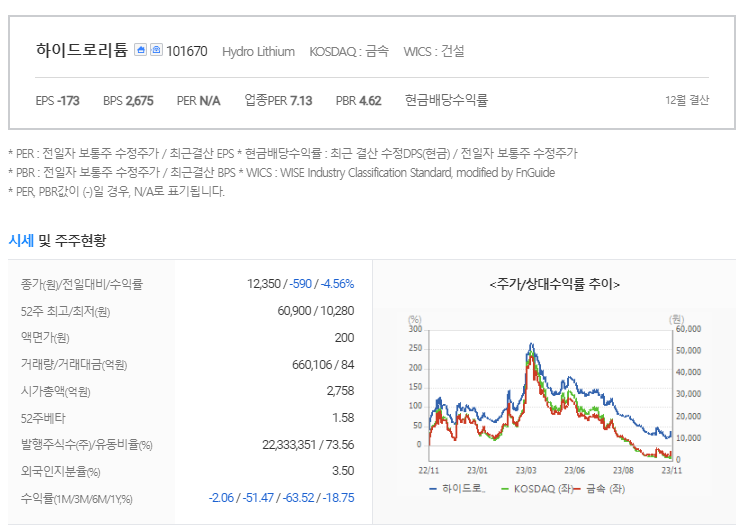
Task: Open the company homepage house icon
Action: coord(140,50)
